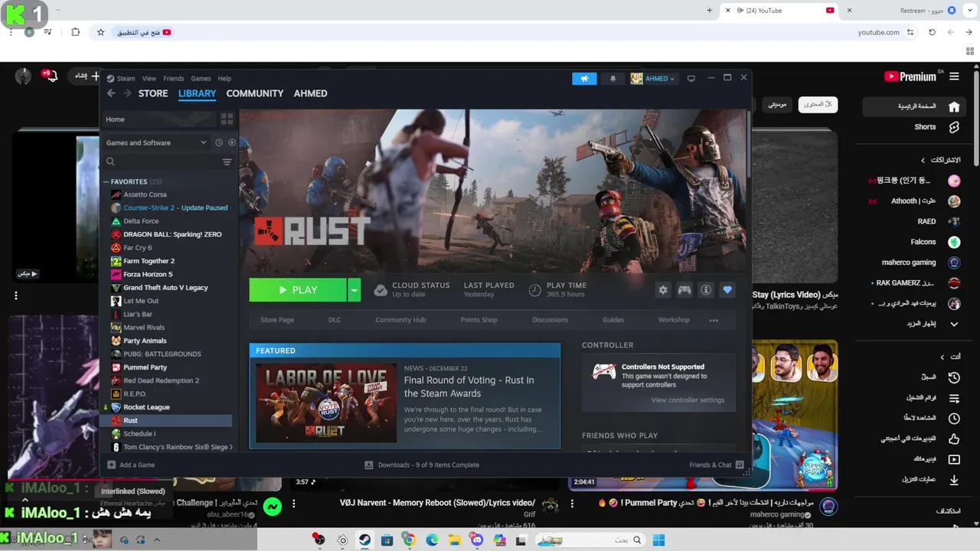Screen dimensions: 980x551
Task: Open Games and Software dropdown
Action: coord(156,142)
